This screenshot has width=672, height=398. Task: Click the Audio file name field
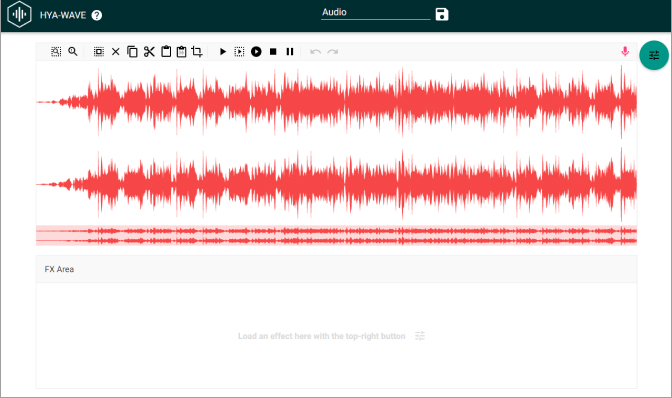pos(375,12)
